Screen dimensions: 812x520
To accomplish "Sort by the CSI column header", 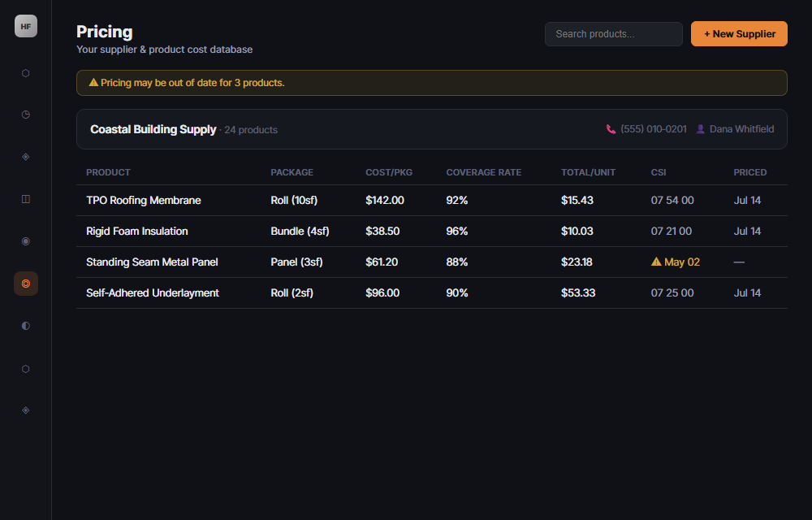I will [x=659, y=172].
